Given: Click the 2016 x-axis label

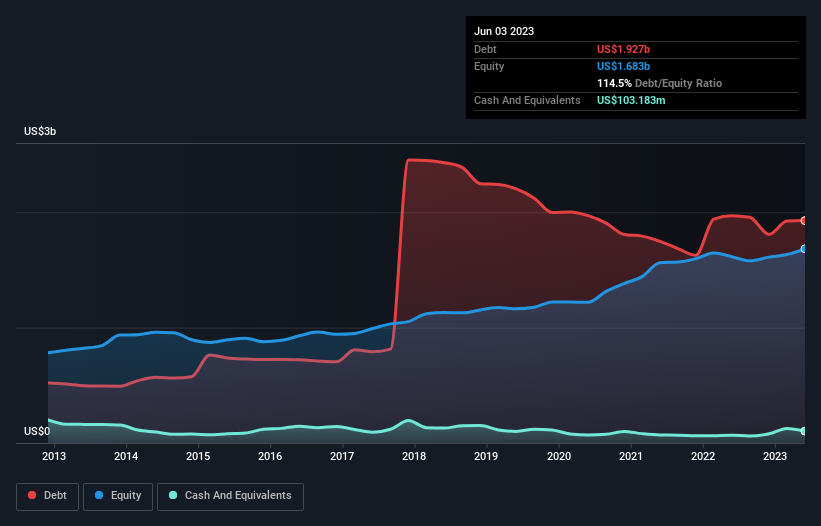Looking at the screenshot, I should [x=270, y=456].
